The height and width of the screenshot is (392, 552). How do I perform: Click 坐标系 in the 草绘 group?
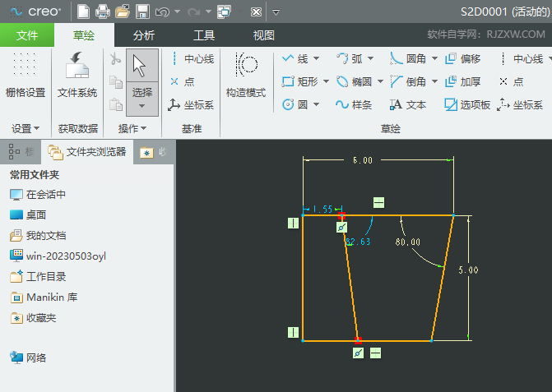coord(520,104)
